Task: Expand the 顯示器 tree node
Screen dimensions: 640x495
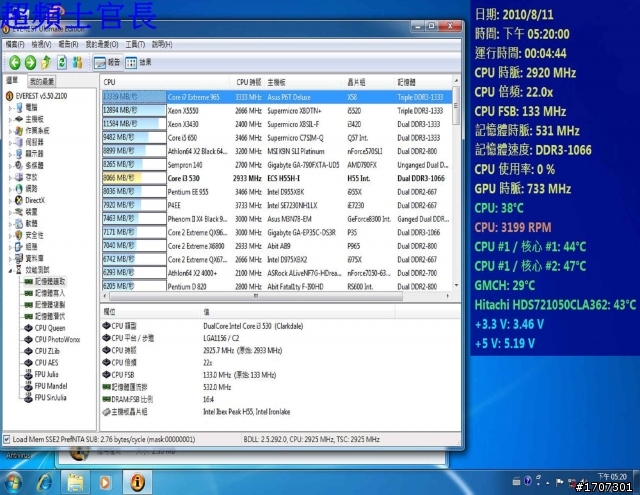Action: 11,154
